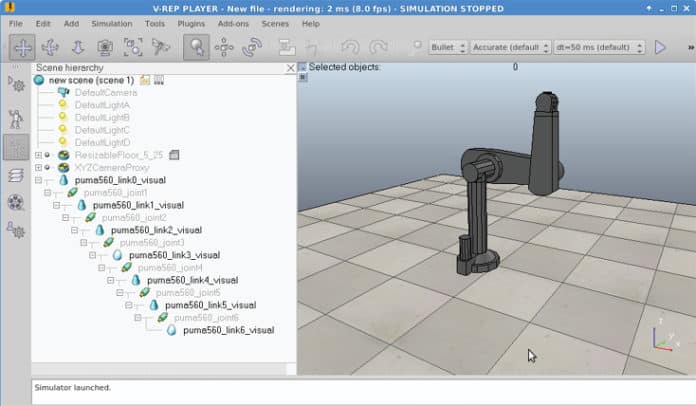Click the fit-to-view toolbar icon
Screen dimensions: 696x406
click(x=133, y=47)
